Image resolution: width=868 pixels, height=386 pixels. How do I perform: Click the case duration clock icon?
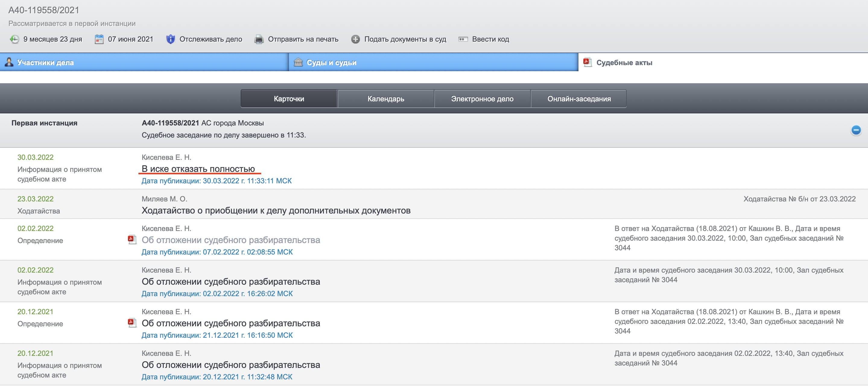tap(14, 39)
